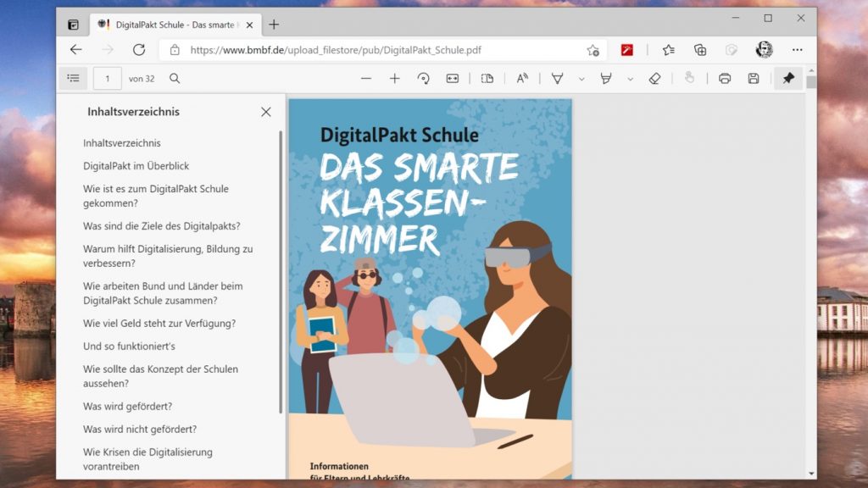Open a new browser tab
868x488 pixels.
pyautogui.click(x=274, y=25)
